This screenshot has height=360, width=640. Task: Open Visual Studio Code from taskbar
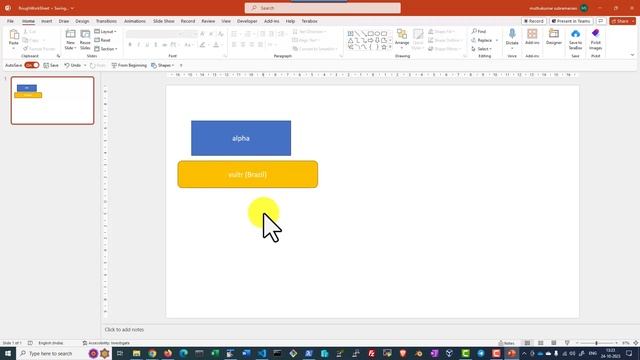coord(262,353)
